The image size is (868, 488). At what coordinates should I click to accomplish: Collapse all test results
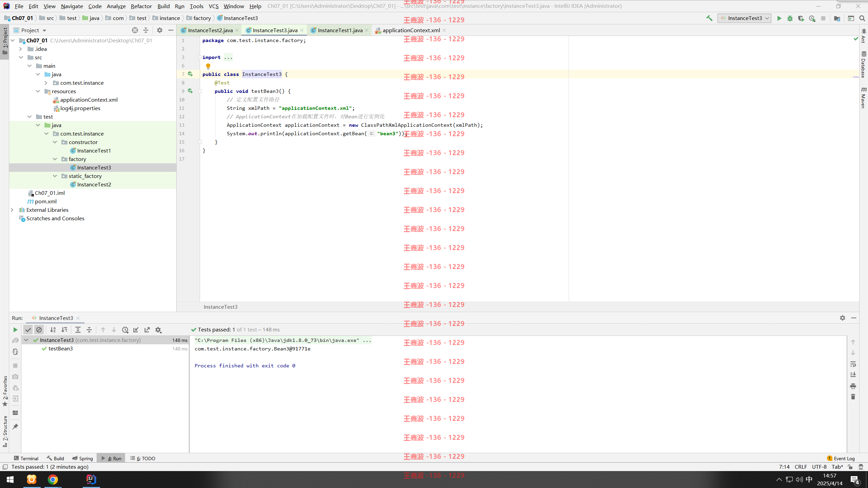coord(89,330)
